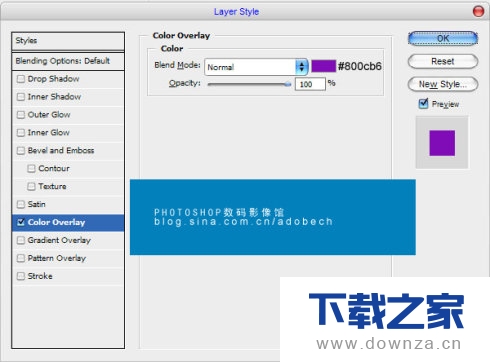490x362 pixels.
Task: Close the Layer Style dialog
Action: 478,11
